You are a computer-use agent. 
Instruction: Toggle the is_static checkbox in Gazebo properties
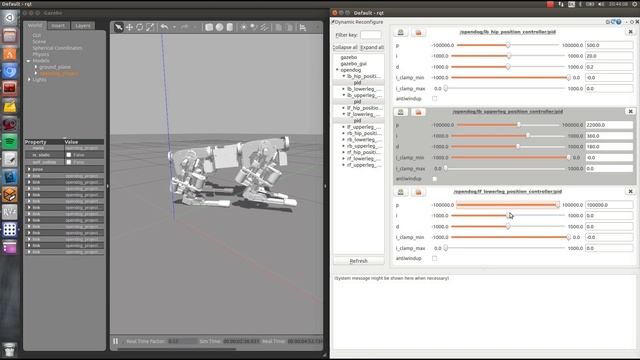click(x=69, y=155)
